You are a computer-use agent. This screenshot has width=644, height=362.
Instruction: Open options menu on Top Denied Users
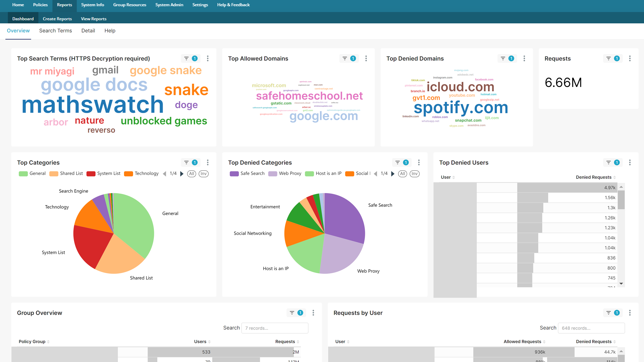tap(630, 162)
